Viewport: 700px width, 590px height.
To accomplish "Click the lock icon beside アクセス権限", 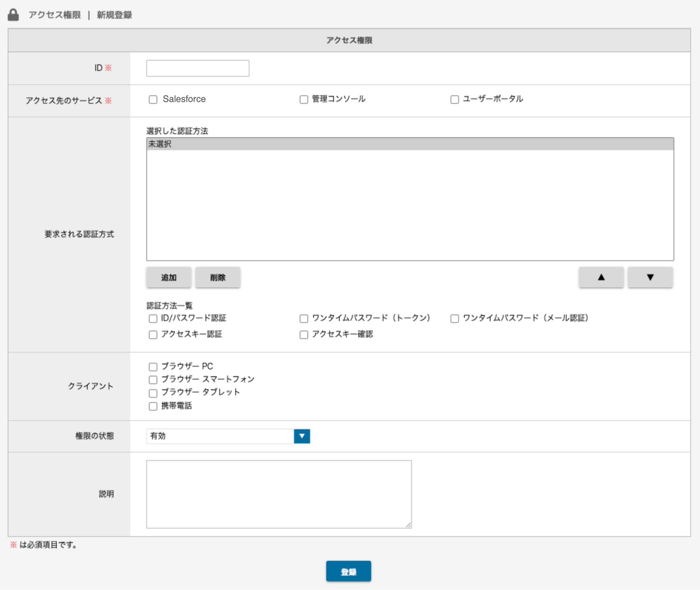I will click(13, 15).
